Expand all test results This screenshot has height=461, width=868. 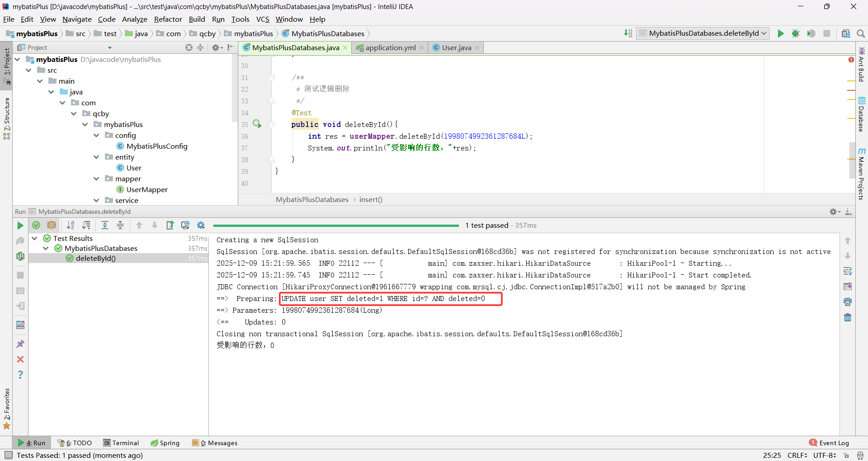pos(105,225)
